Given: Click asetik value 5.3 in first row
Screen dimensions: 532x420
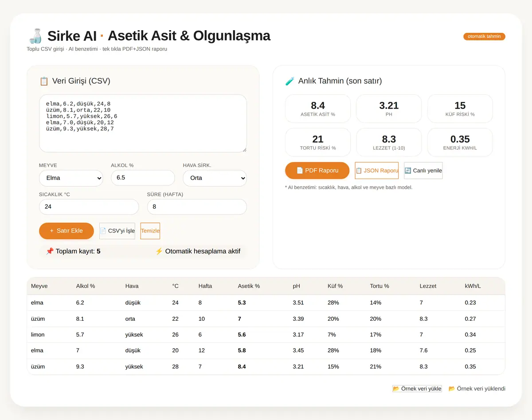Looking at the screenshot, I should click(x=242, y=303).
